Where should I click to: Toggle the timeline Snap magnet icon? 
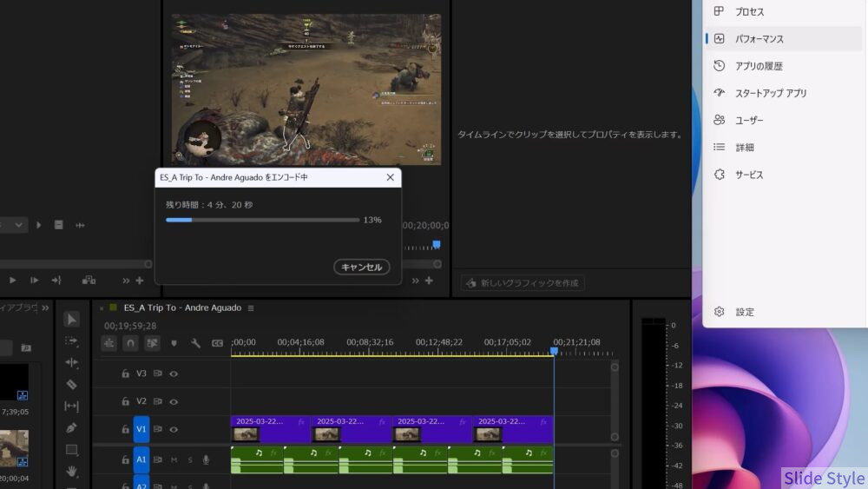tap(130, 343)
